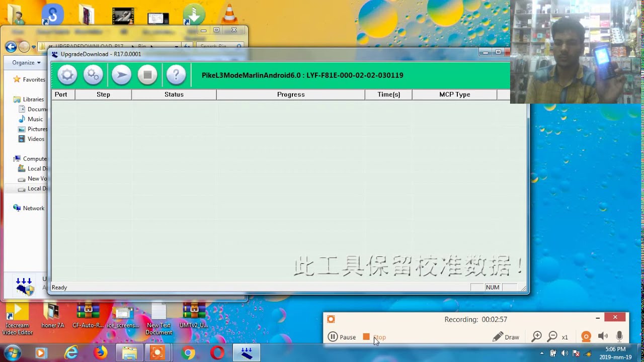The image size is (644, 362).
Task: Select VLC media player desktop icon
Action: pos(229,14)
